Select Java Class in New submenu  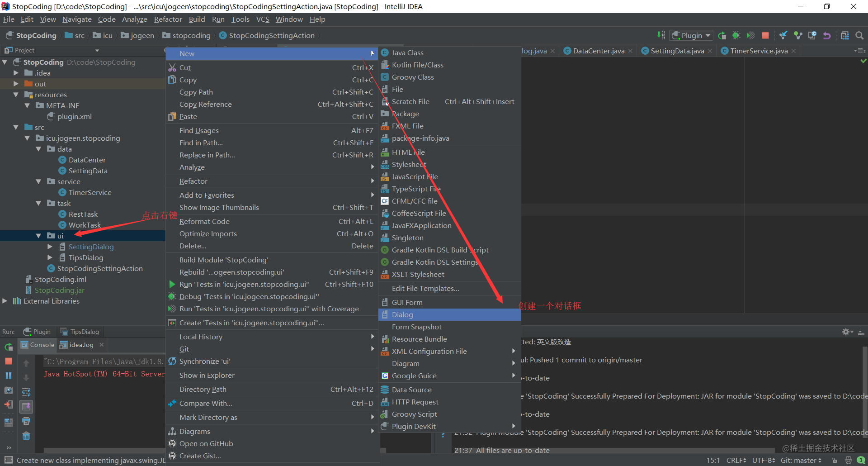(449, 52)
